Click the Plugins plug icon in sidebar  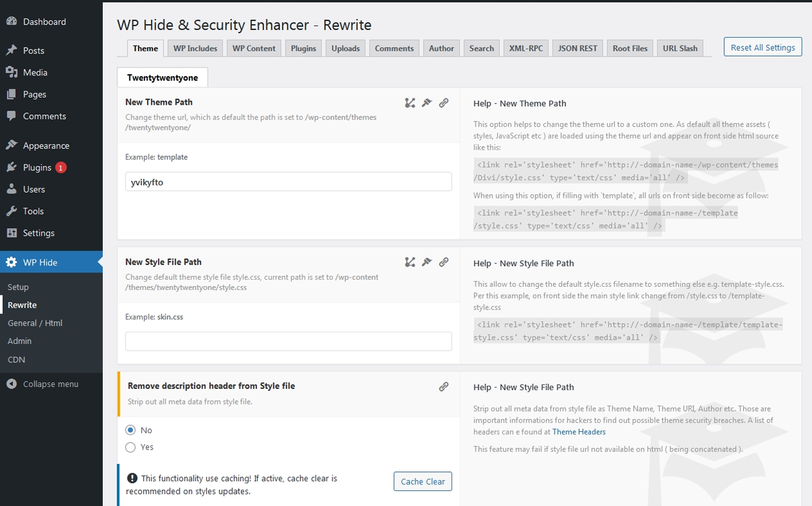tap(12, 167)
